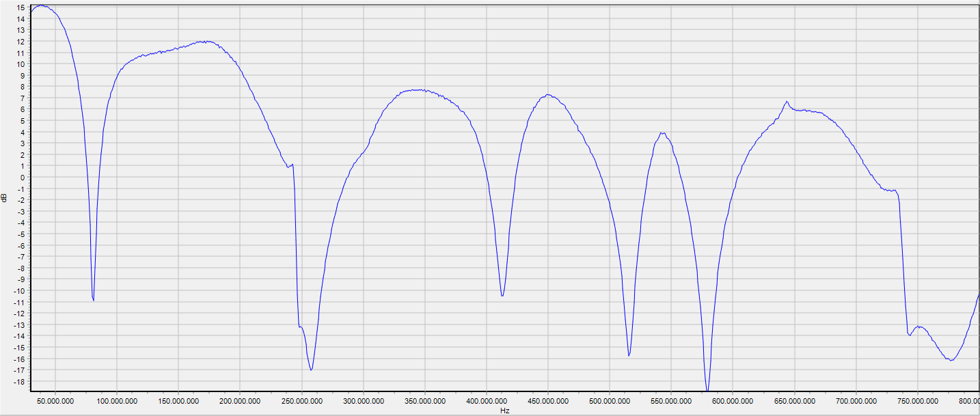Select the 750.000.000 x-axis tick label
980x416 pixels.
(916, 401)
